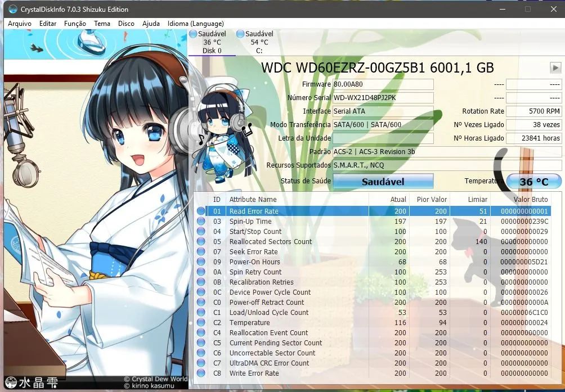Viewport: 565px width, 392px height.
Task: Open the Arquivo menu
Action: click(x=20, y=24)
